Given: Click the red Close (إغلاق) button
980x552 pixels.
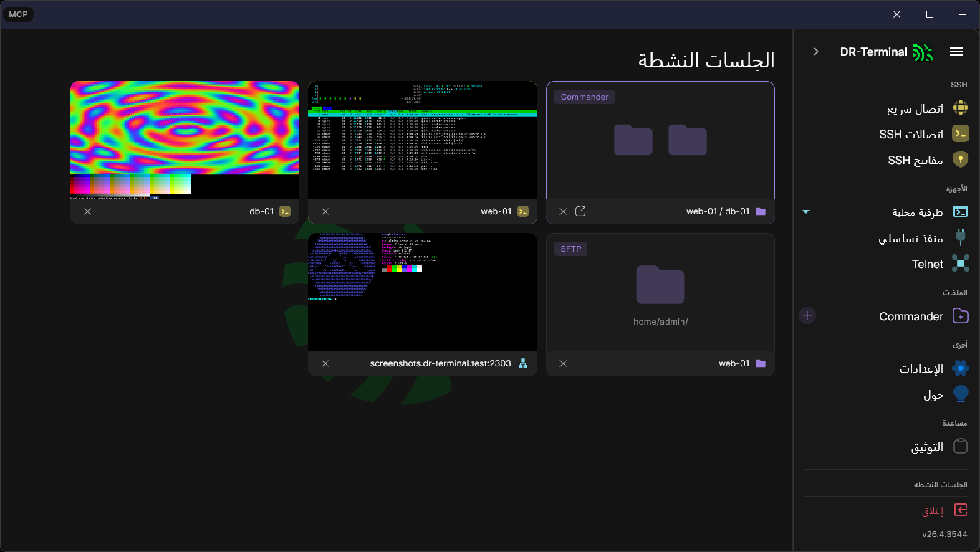Looking at the screenshot, I should tap(945, 511).
